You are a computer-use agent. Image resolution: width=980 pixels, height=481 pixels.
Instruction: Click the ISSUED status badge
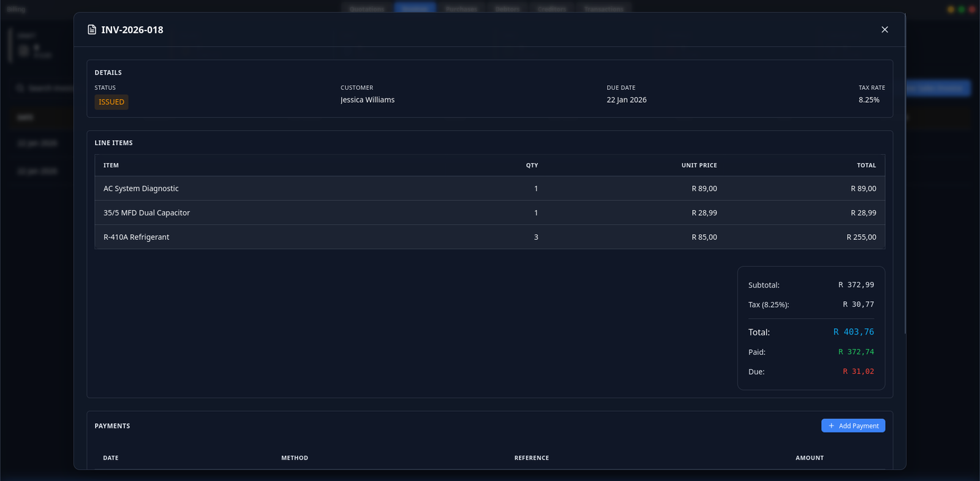[111, 102]
